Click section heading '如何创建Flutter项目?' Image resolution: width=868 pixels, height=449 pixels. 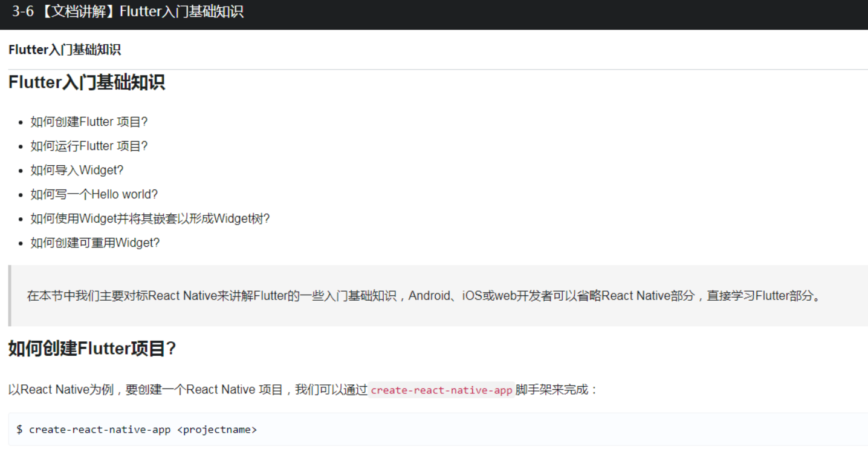tap(92, 349)
